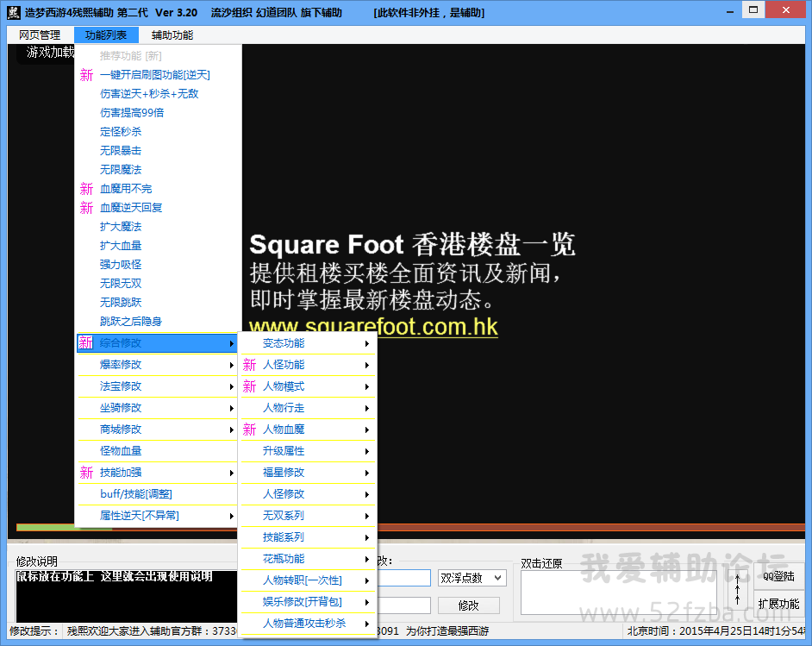Image resolution: width=812 pixels, height=646 pixels.
Task: Click the 修改说明 description text box
Action: (127, 596)
